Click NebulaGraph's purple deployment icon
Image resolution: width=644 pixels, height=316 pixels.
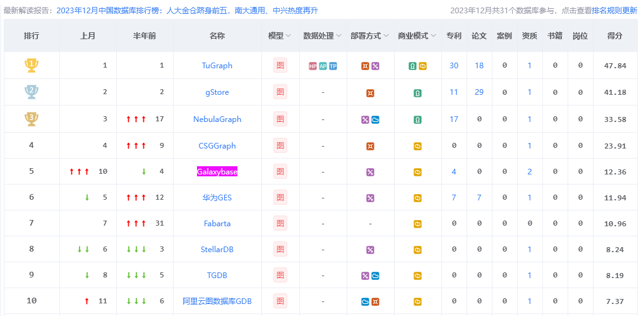click(x=365, y=120)
